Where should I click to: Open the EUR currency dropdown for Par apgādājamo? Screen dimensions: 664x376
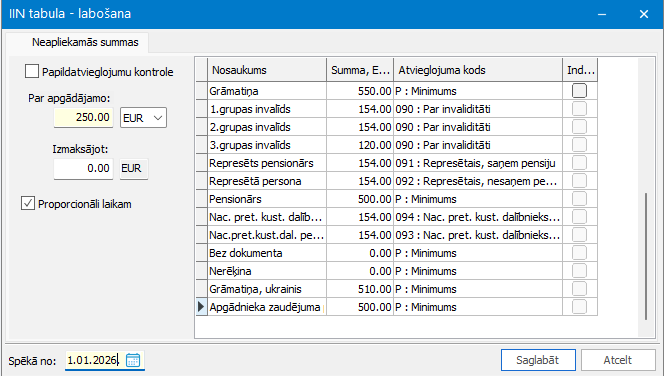tap(143, 118)
